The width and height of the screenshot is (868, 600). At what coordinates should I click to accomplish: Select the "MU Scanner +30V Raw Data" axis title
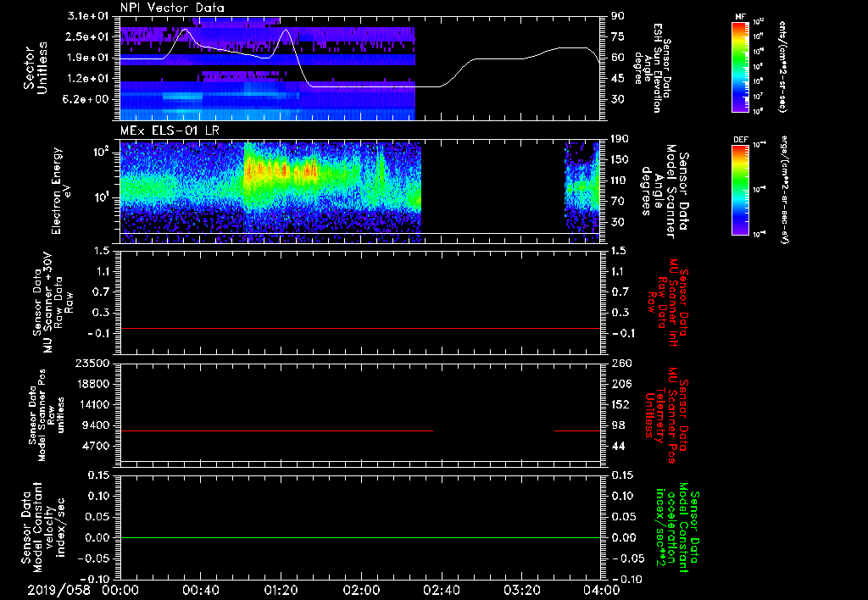coord(53,303)
